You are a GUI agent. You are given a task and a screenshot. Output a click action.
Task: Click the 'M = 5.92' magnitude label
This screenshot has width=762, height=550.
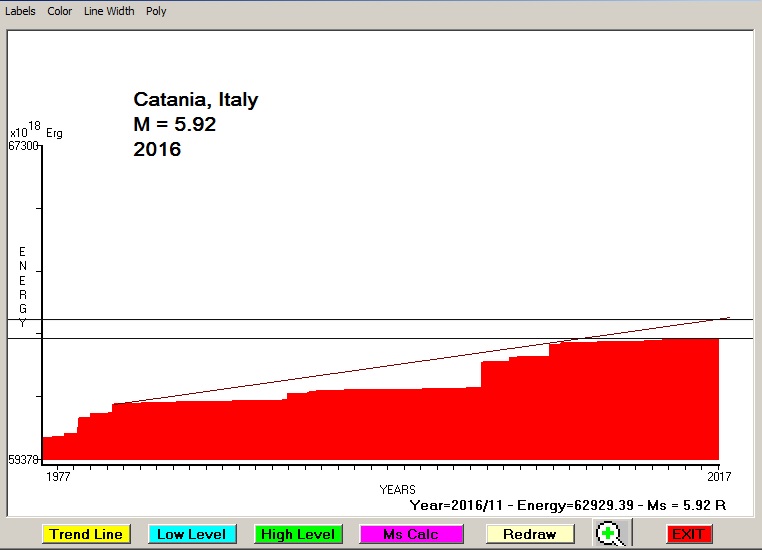click(x=174, y=125)
